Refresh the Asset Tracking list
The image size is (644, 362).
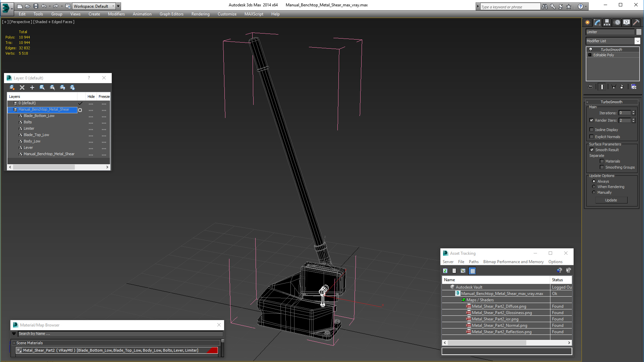(x=445, y=271)
